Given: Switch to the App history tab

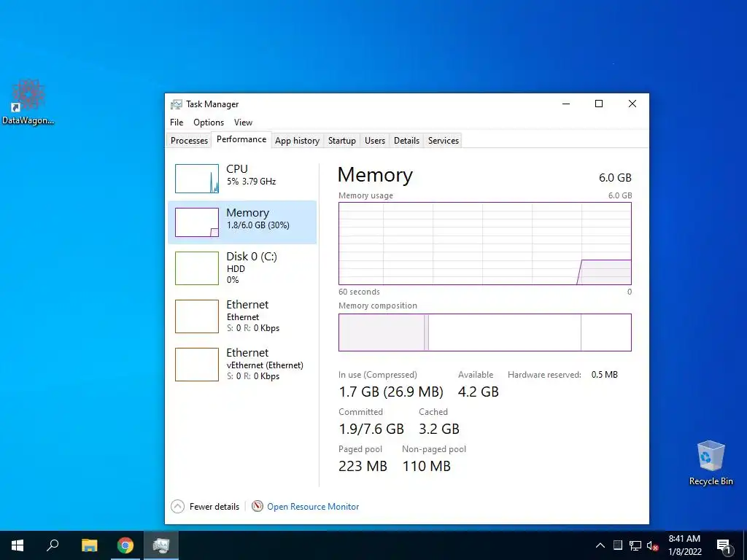Looking at the screenshot, I should (298, 141).
